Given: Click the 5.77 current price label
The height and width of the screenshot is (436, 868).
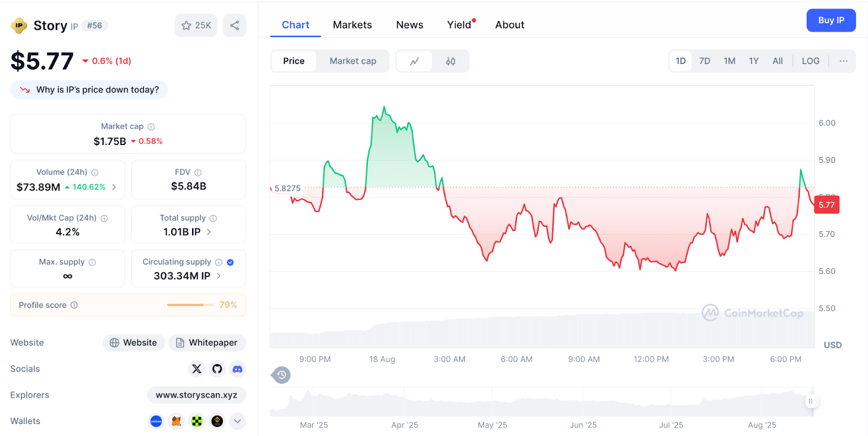Looking at the screenshot, I should pyautogui.click(x=827, y=205).
